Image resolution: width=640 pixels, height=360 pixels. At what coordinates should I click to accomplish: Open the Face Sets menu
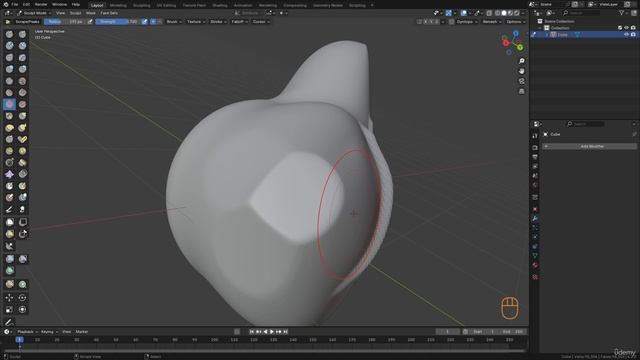(109, 13)
